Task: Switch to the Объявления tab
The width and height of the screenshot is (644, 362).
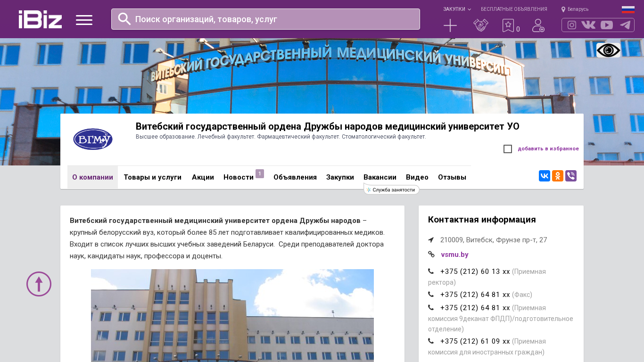Action: [x=295, y=177]
